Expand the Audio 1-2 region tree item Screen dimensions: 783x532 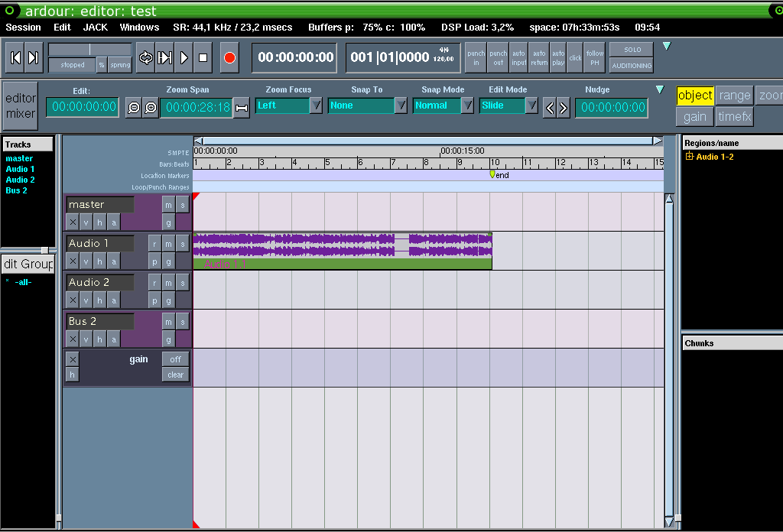coord(690,157)
